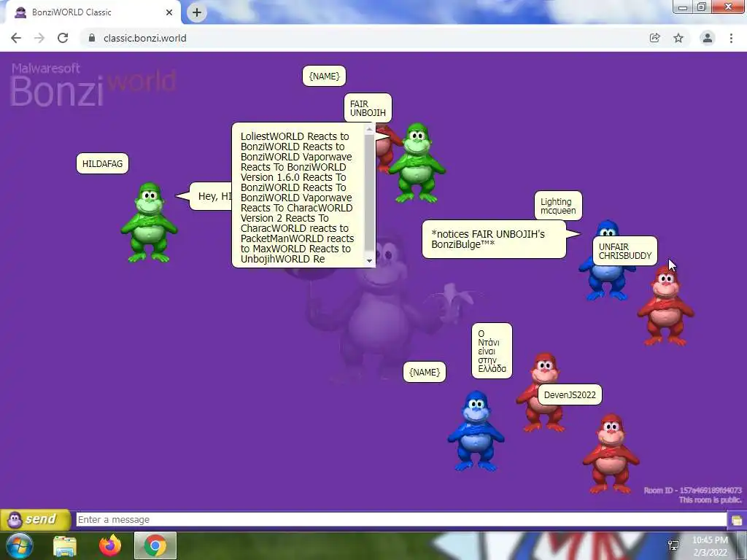Click the speech bubble scrollbar thumb
Image resolution: width=747 pixels, height=560 pixels.
369,192
